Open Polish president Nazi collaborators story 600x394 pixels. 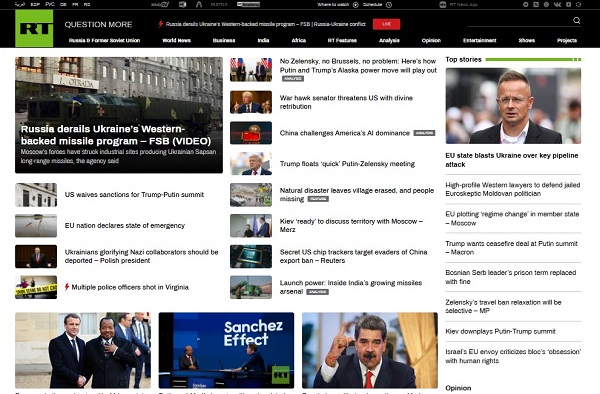[x=142, y=256]
